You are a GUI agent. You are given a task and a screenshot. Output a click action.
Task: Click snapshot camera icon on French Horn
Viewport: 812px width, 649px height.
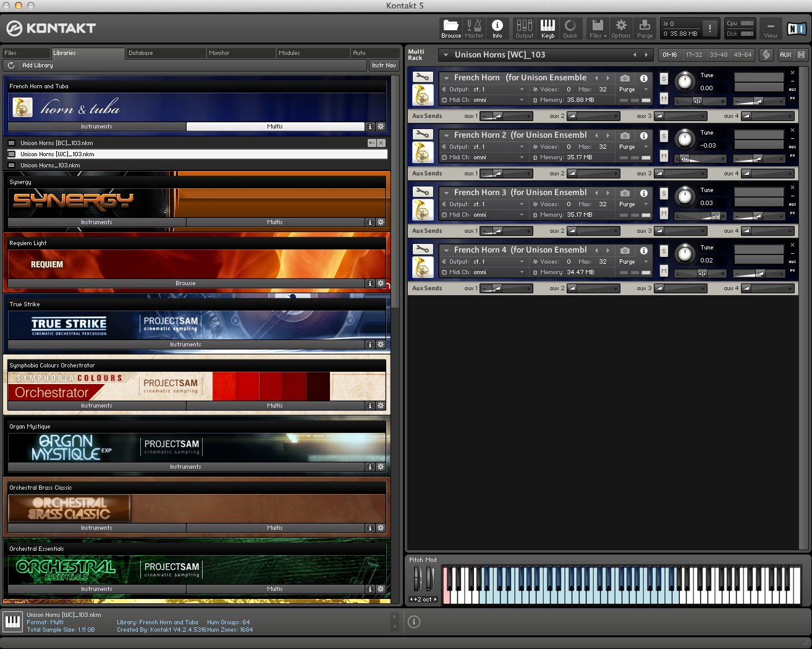pyautogui.click(x=625, y=78)
